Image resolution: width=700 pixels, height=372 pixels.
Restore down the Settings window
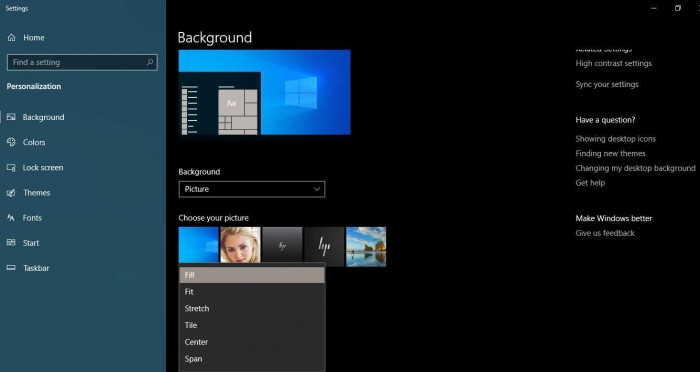click(x=678, y=8)
